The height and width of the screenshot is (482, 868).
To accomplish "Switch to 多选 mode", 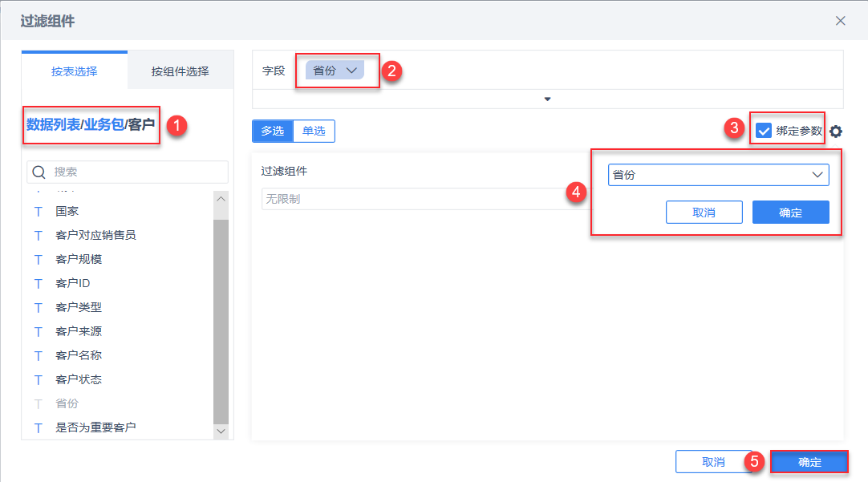I will coord(272,131).
